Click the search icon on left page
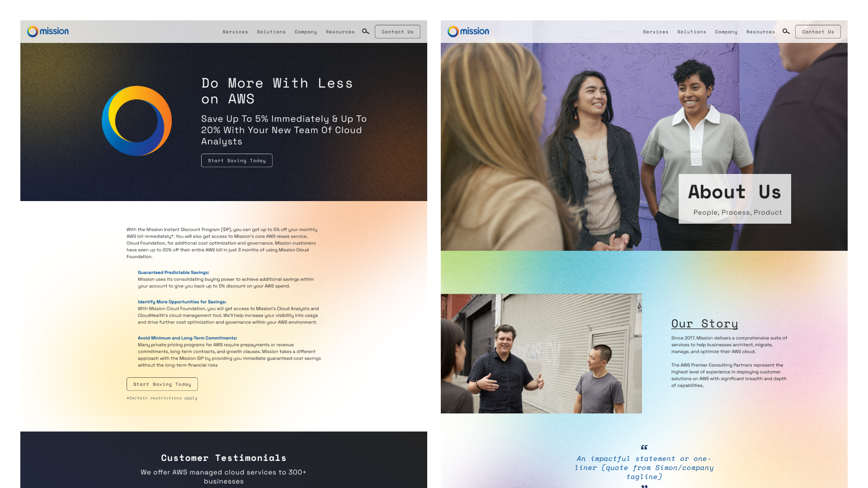Image resolution: width=868 pixels, height=488 pixels. click(366, 31)
